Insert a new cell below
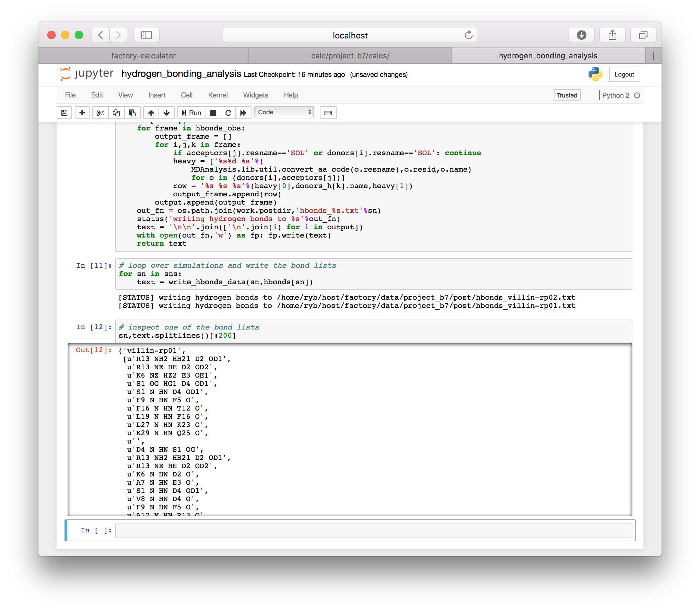The image size is (700, 611). (82, 113)
